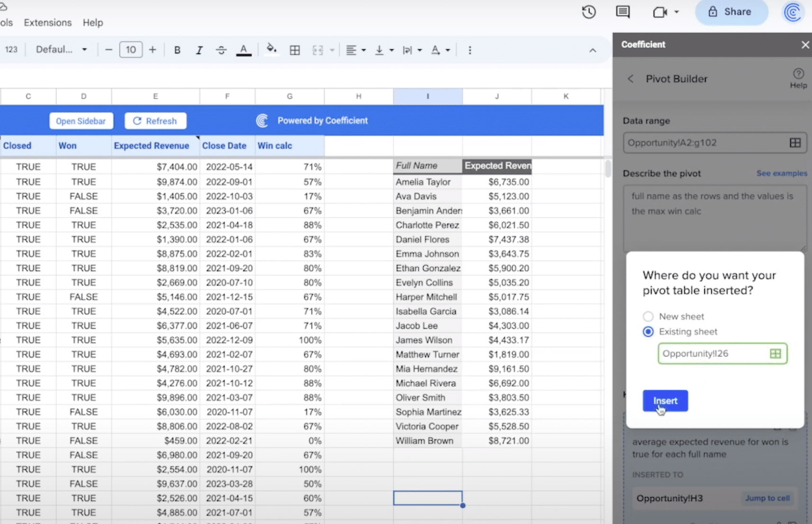Open the fill color picker
This screenshot has width=812, height=524.
pos(271,49)
